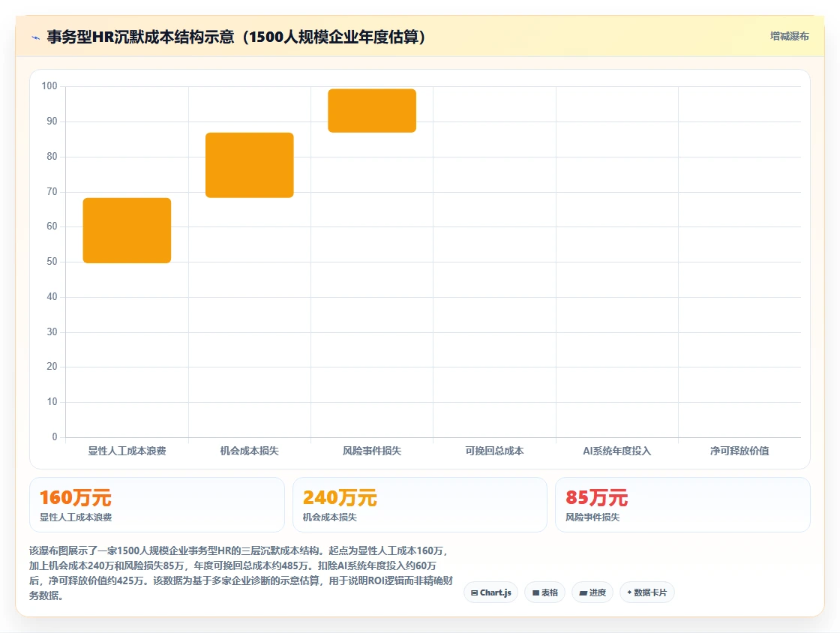Click the 风险事件损失 waterfall bar
Viewport: 840px width, 633px height.
click(x=372, y=111)
